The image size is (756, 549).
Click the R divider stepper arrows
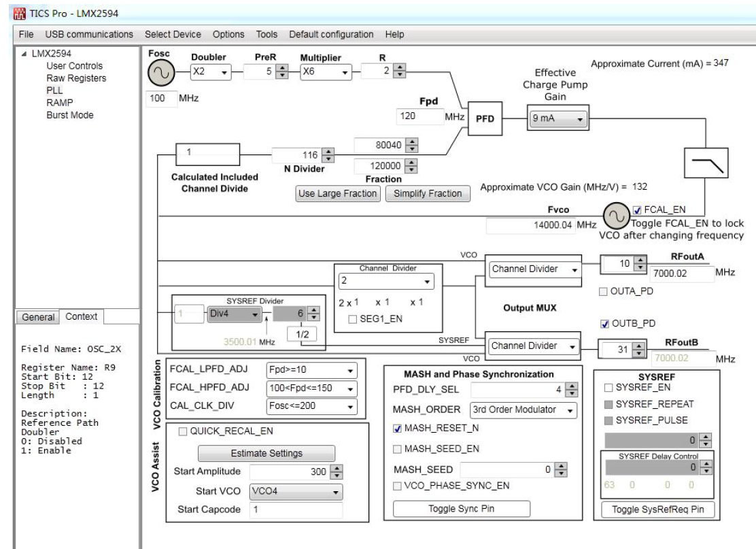[x=400, y=71]
